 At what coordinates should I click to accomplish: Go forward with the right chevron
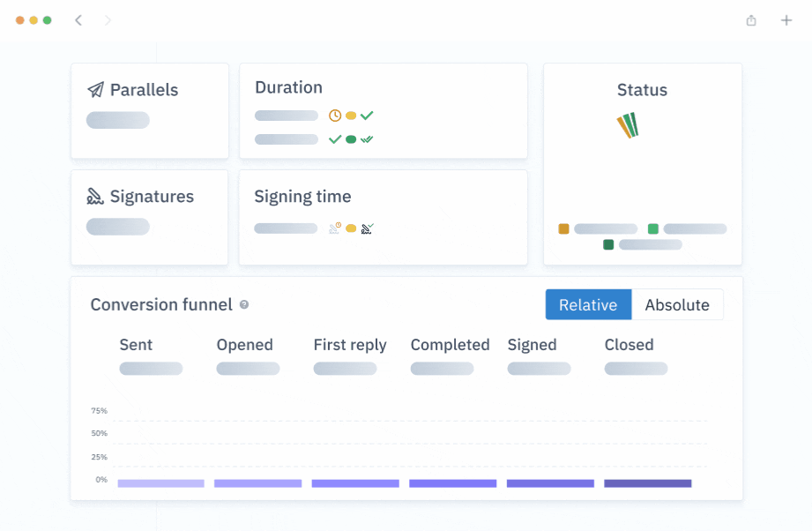(108, 20)
